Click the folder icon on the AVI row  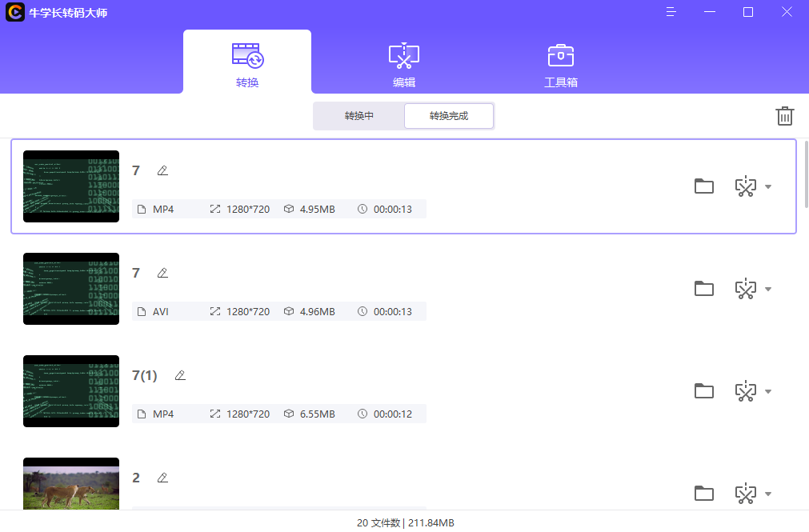click(703, 289)
